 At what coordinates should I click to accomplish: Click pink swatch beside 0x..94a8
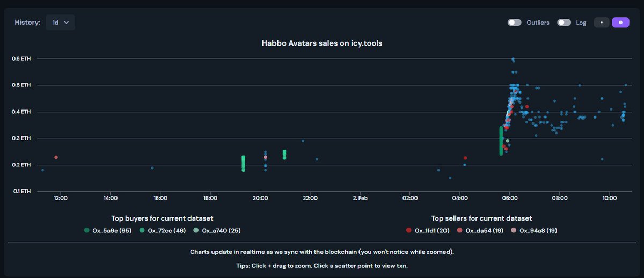[514, 230]
